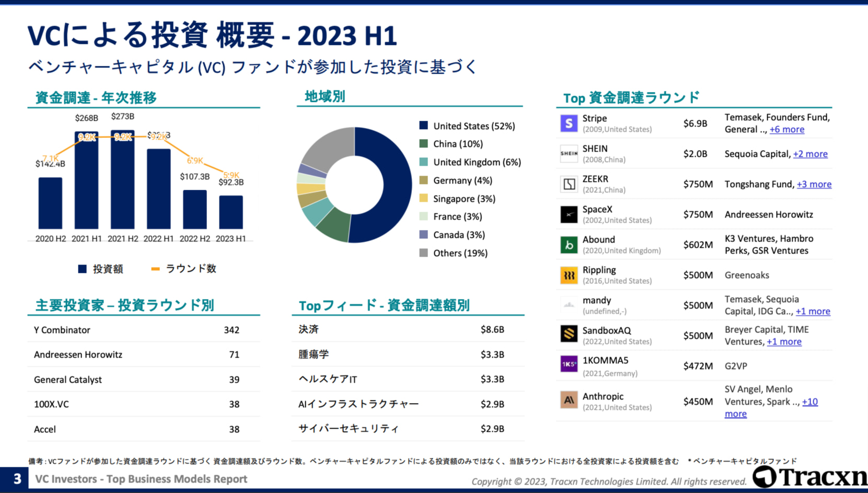Click the Germany legend color swatch
The width and height of the screenshot is (868, 493).
[x=423, y=180]
